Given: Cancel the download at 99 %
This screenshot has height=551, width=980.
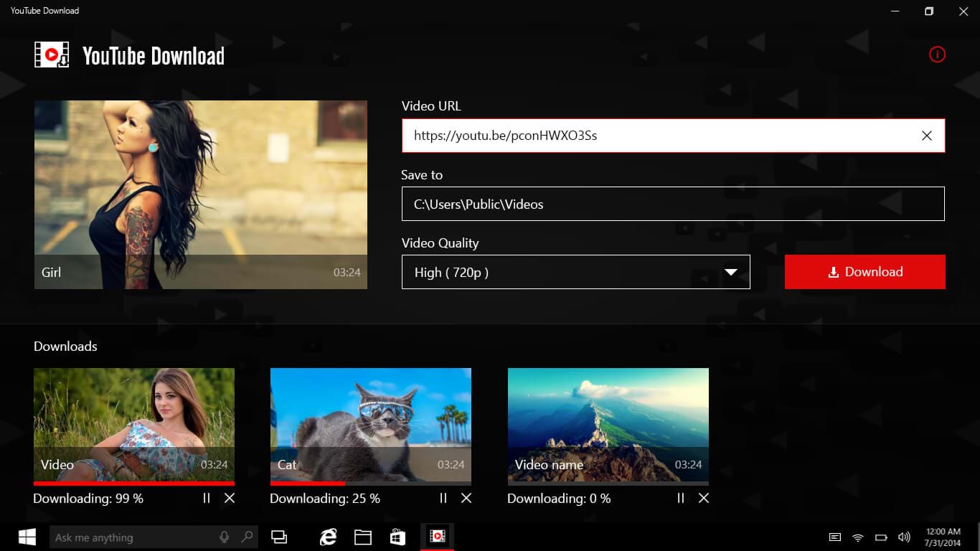Looking at the screenshot, I should pos(230,498).
